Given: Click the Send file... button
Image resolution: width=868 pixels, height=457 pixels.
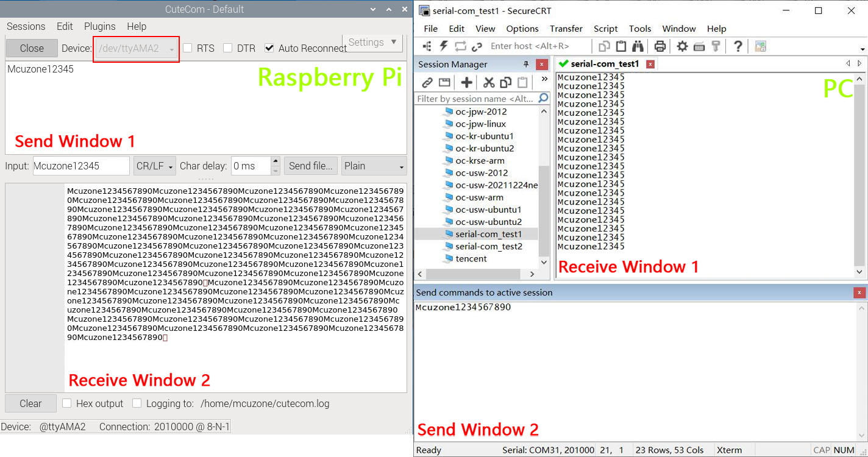Looking at the screenshot, I should coord(310,166).
